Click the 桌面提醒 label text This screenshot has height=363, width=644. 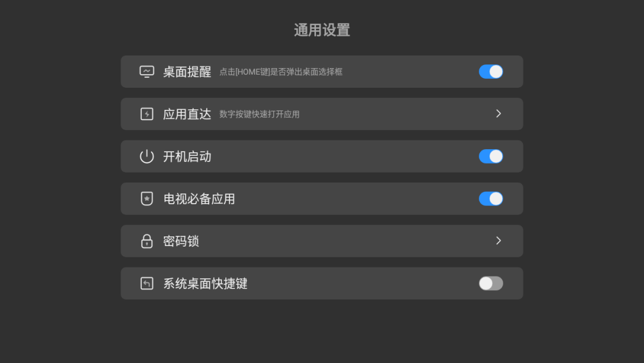point(187,72)
